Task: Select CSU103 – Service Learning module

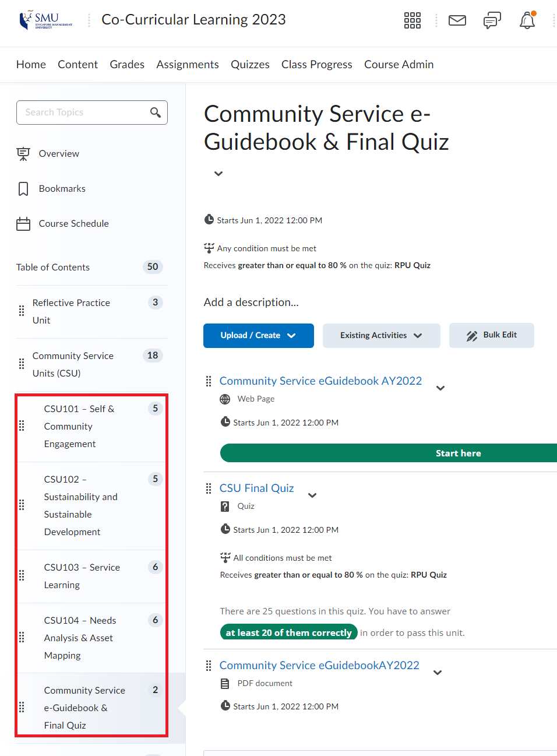Action: point(82,576)
